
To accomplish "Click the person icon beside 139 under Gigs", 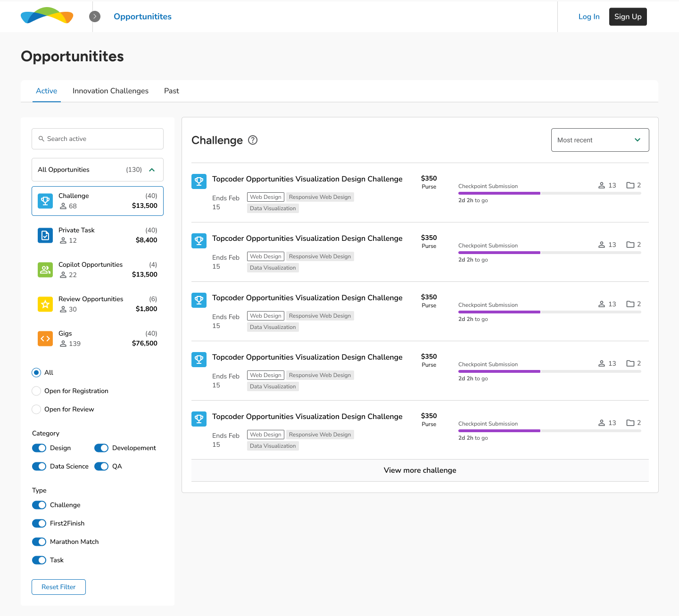I will pos(63,344).
